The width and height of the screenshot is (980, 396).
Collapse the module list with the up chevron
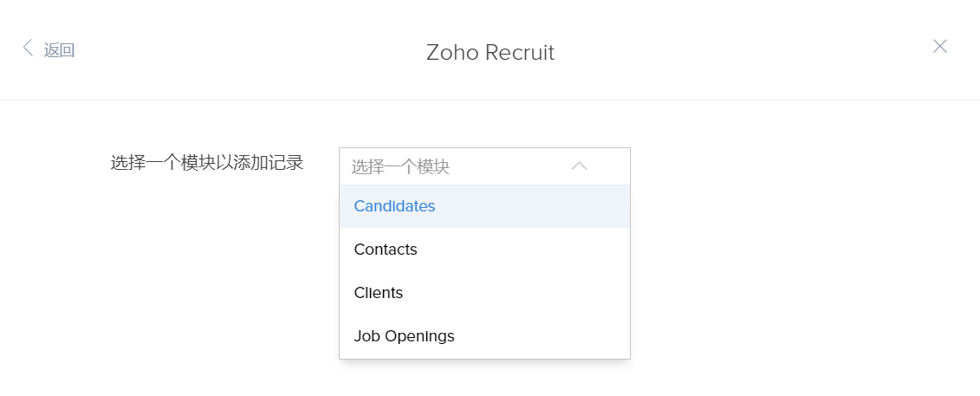pyautogui.click(x=579, y=166)
